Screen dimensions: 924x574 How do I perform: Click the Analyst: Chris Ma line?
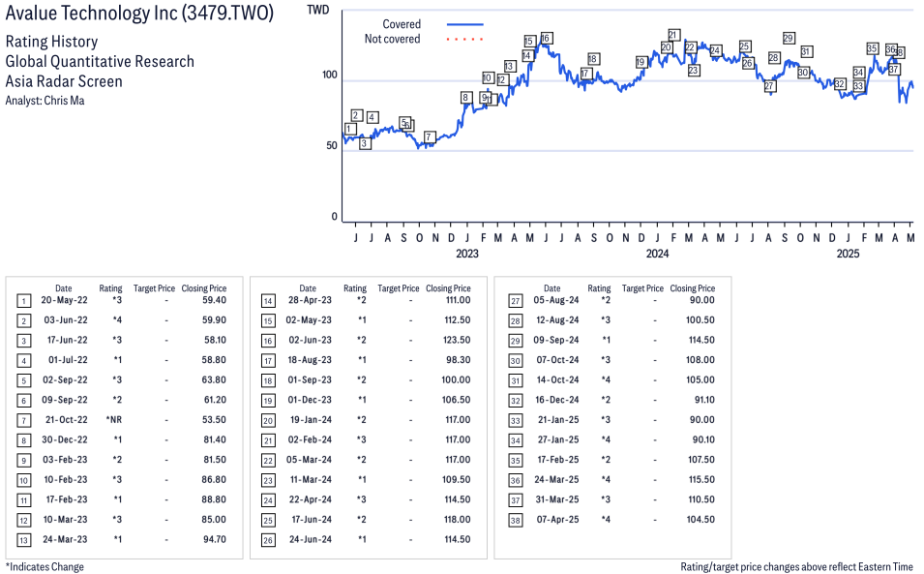coord(45,101)
